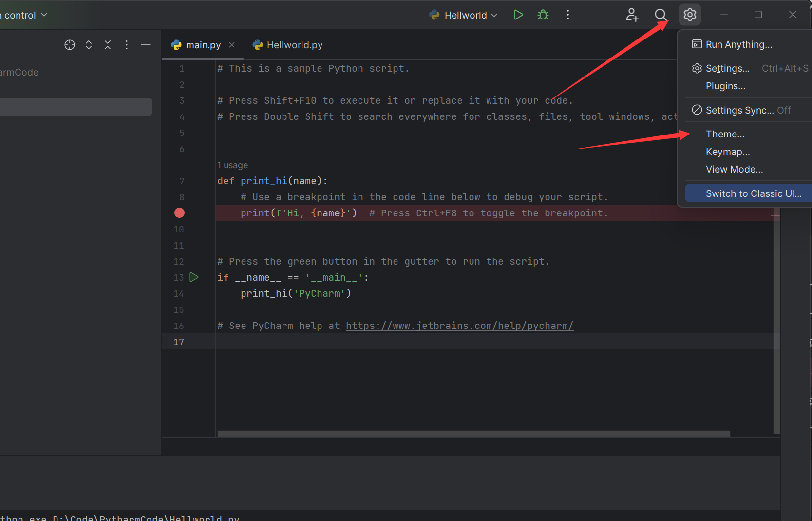Image resolution: width=812 pixels, height=521 pixels.
Task: Click the IDE settings gear icon
Action: click(x=690, y=15)
